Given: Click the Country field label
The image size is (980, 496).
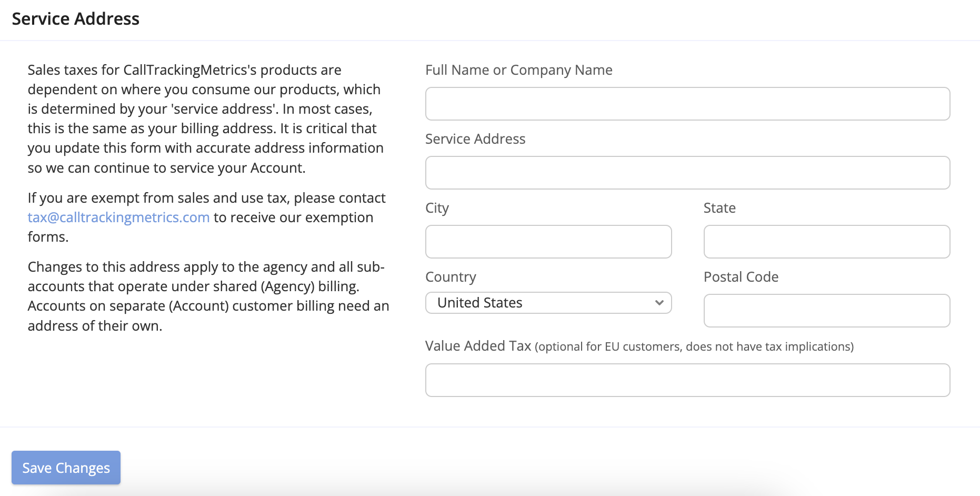Looking at the screenshot, I should 451,277.
